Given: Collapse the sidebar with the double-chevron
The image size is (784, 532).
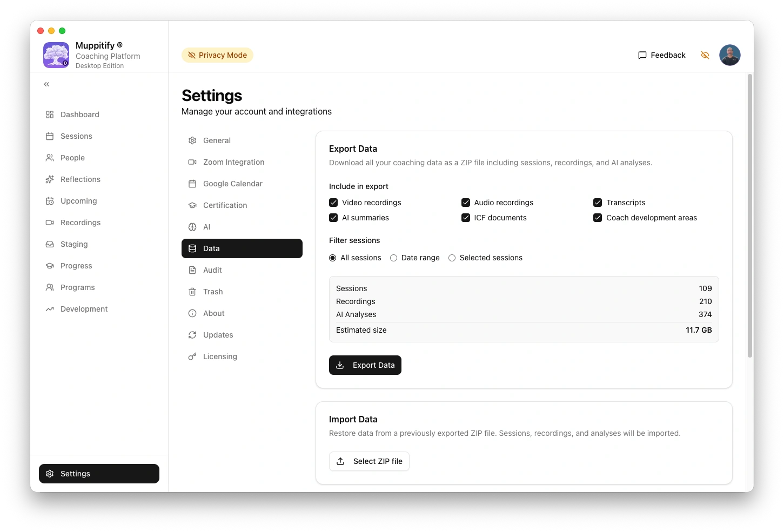Looking at the screenshot, I should coord(46,84).
